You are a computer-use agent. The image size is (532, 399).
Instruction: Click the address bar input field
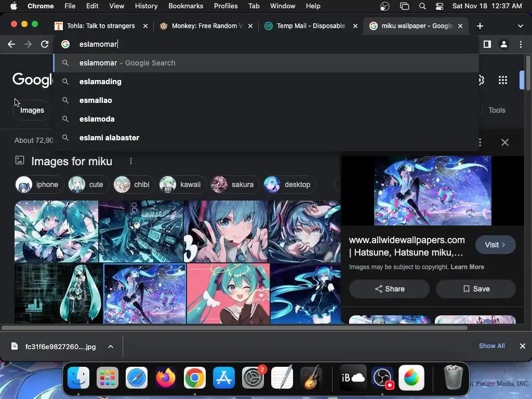coord(267,44)
